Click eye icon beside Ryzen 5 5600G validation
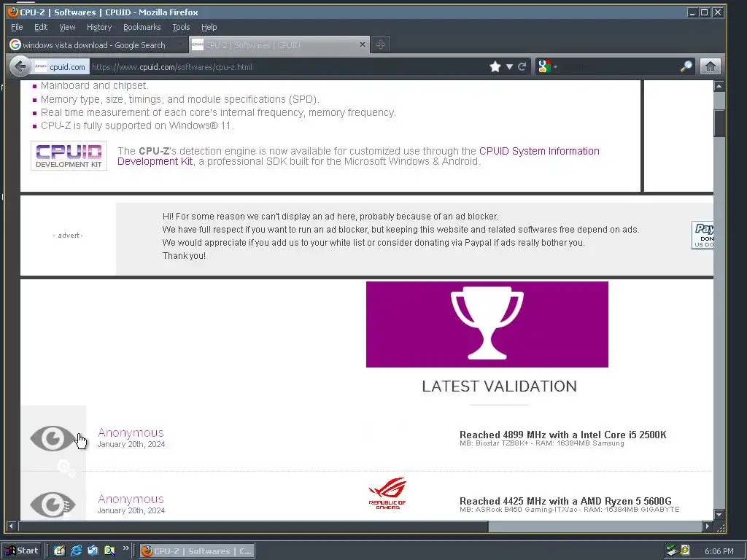The height and width of the screenshot is (560, 747). click(52, 505)
